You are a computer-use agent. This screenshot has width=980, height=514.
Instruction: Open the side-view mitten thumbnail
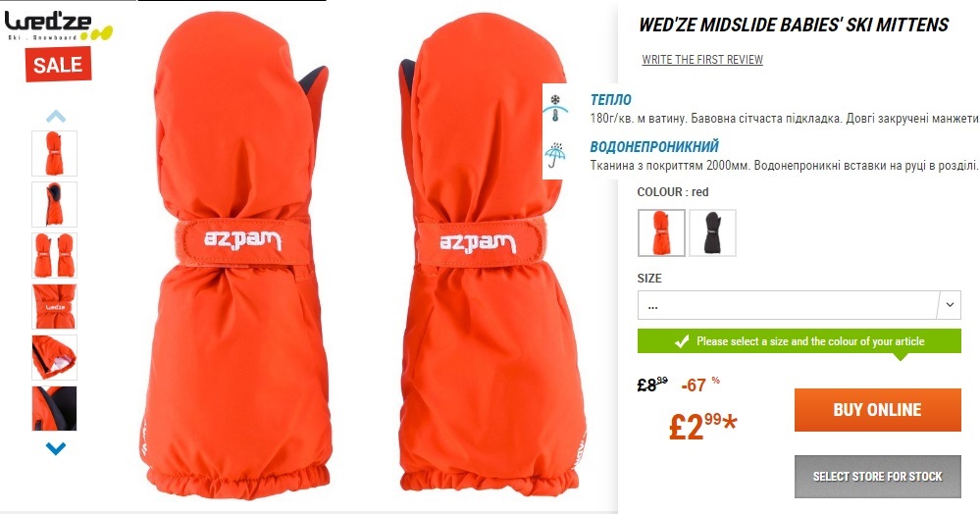point(54,204)
